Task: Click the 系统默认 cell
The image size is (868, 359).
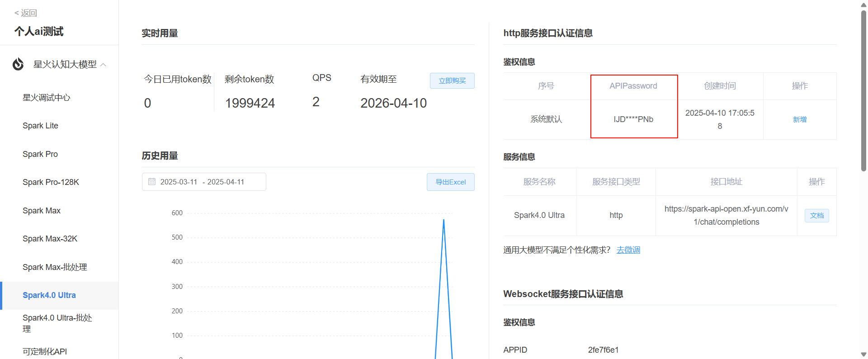Action: click(546, 119)
